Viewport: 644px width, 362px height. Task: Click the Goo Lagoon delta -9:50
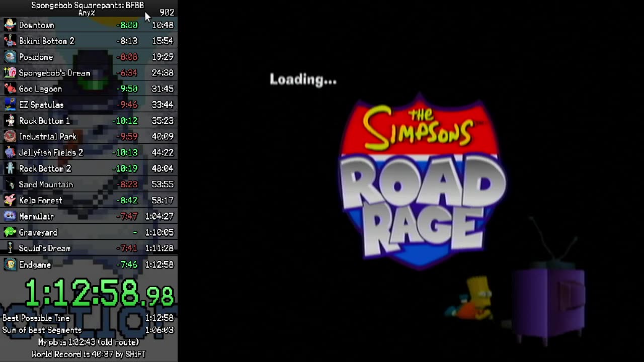[x=127, y=88]
